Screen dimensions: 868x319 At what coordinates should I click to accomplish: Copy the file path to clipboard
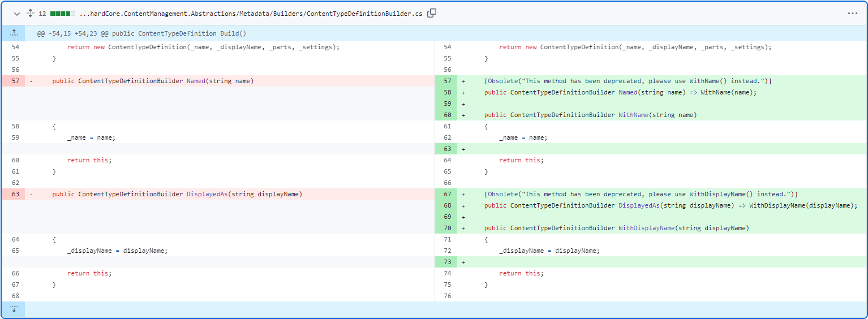point(432,14)
